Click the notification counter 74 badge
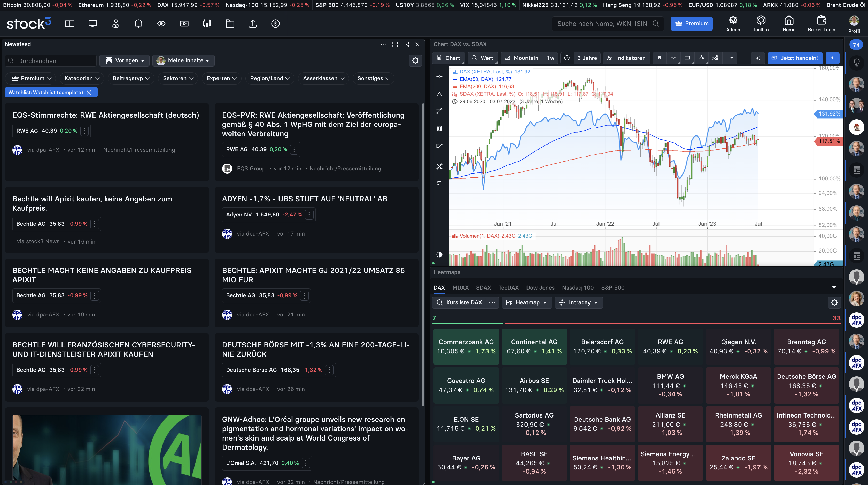 856,45
